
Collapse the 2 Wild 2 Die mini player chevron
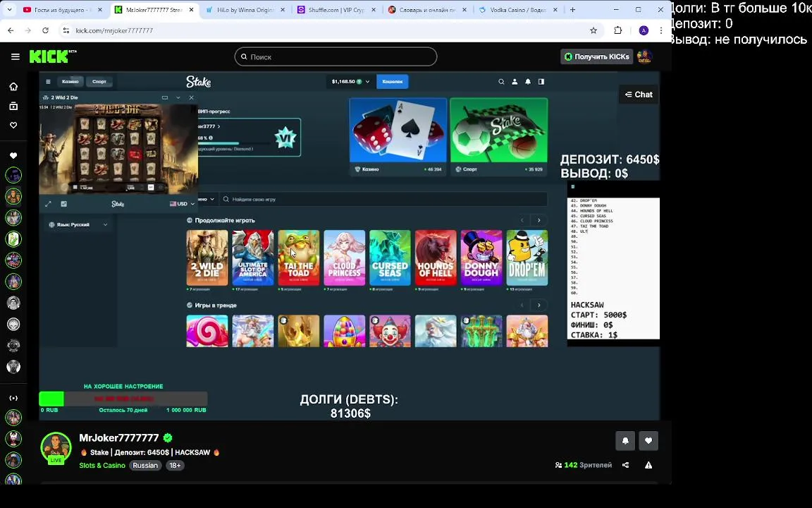tap(178, 97)
